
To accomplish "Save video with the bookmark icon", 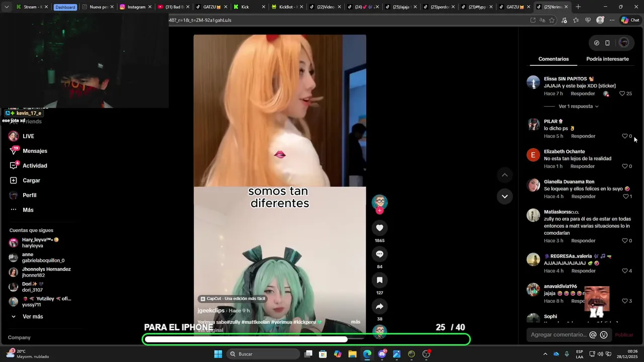I will click(379, 280).
